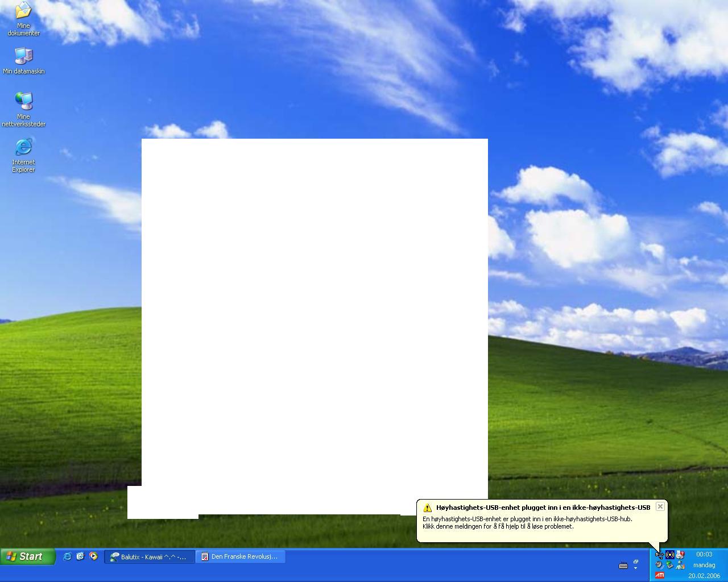The width and height of the screenshot is (728, 582).
Task: Launch Windows Media Player from Quick Launch
Action: click(x=93, y=556)
